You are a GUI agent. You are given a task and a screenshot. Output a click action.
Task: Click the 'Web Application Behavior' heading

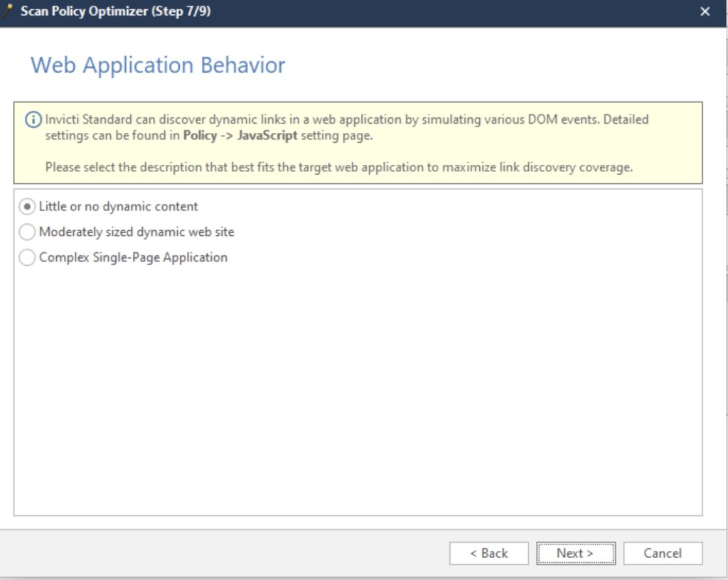(158, 65)
